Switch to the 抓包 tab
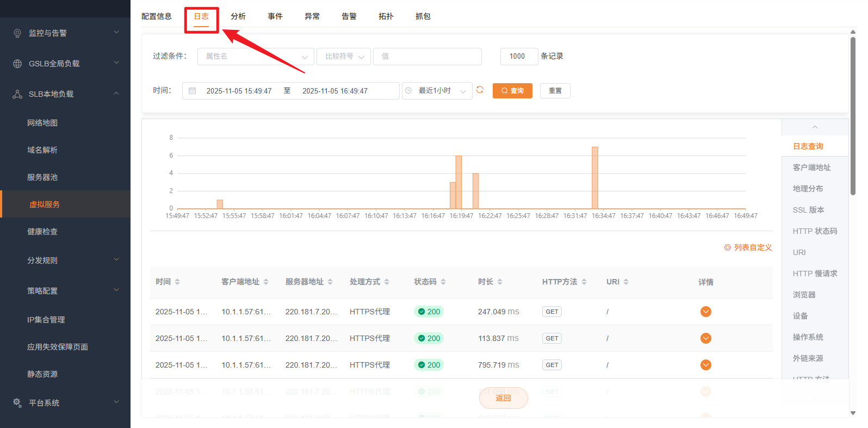This screenshot has height=428, width=868. (x=423, y=16)
